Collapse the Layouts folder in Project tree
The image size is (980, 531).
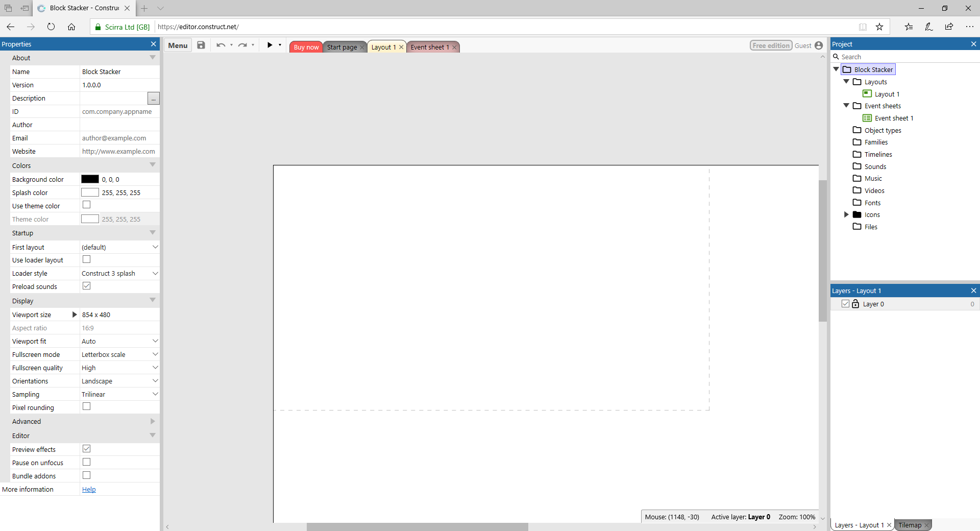(847, 81)
